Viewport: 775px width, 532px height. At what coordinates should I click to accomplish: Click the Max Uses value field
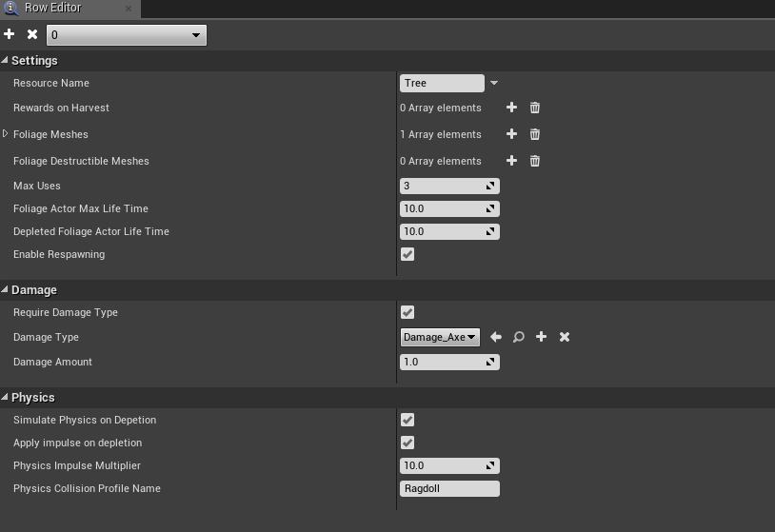[x=449, y=187]
